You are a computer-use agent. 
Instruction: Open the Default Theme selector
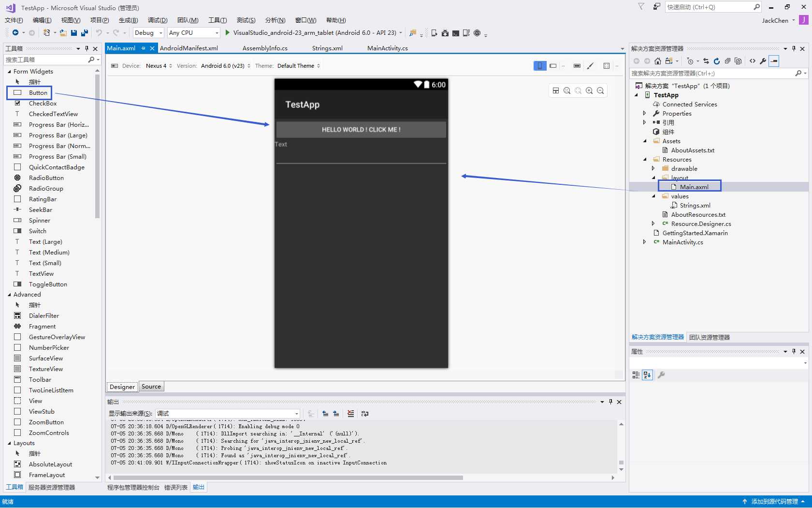299,66
